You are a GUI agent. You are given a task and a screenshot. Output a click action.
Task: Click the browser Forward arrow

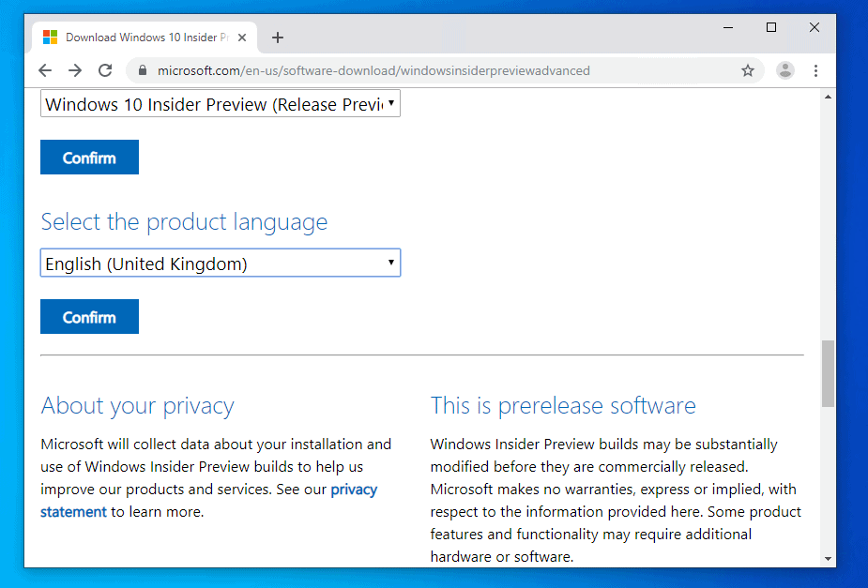pos(75,70)
